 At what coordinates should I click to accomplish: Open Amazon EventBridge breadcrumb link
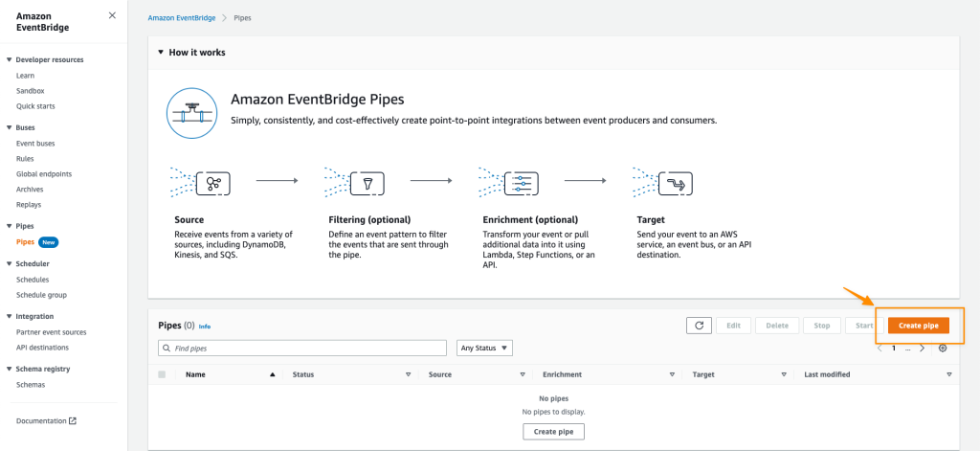tap(181, 18)
